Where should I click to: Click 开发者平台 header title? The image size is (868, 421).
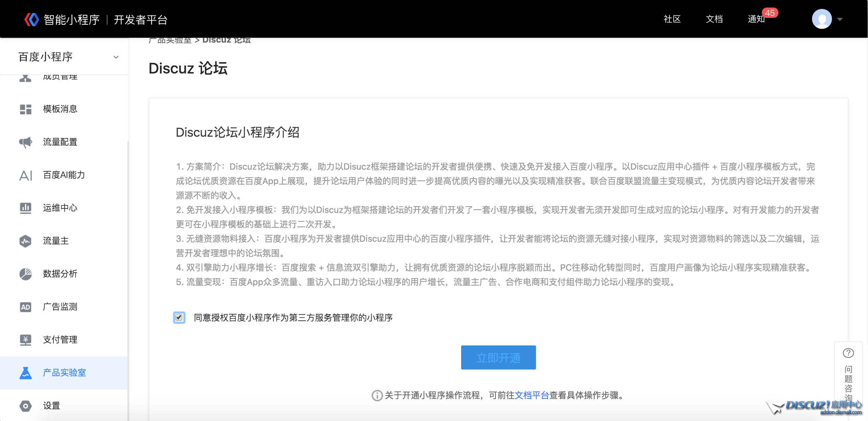tap(140, 20)
